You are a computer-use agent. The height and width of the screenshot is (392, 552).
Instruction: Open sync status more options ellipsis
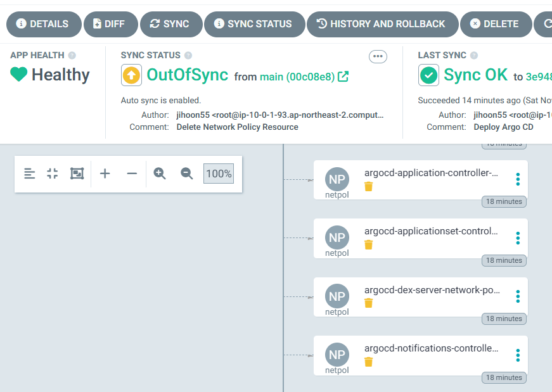378,56
